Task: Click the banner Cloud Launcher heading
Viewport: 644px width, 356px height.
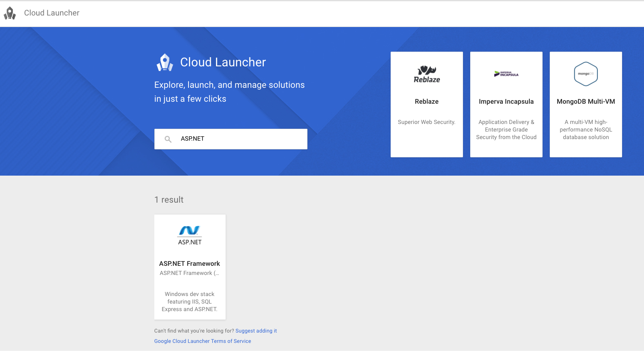Action: 223,62
